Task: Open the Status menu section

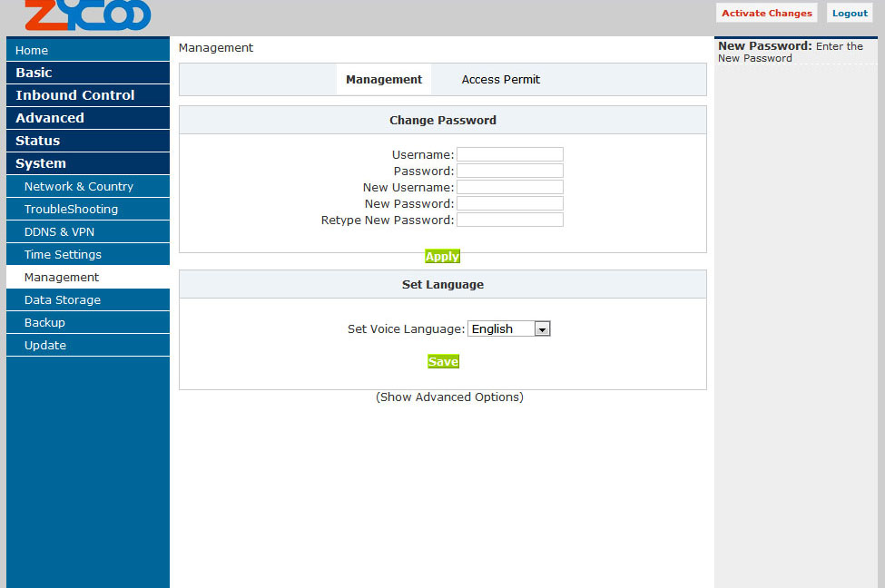Action: [37, 141]
